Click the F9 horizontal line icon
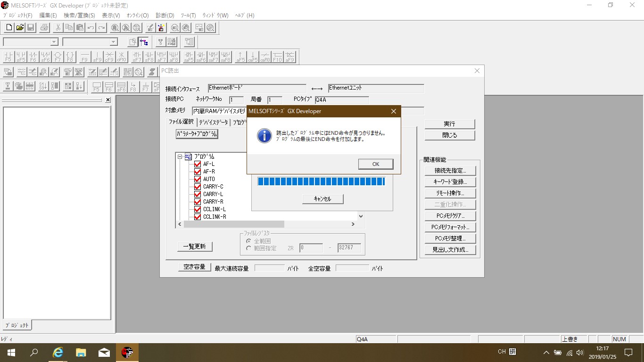This screenshot has height=362, width=644. coord(85,57)
